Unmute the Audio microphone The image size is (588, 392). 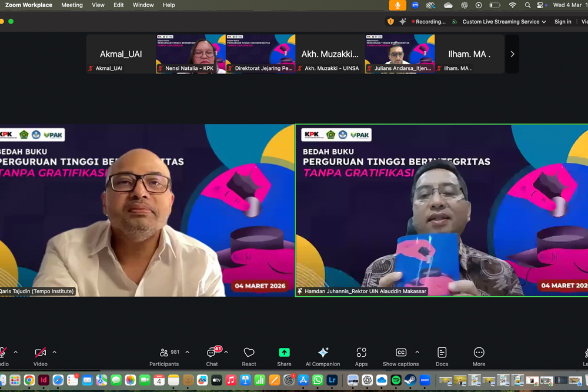point(3,356)
